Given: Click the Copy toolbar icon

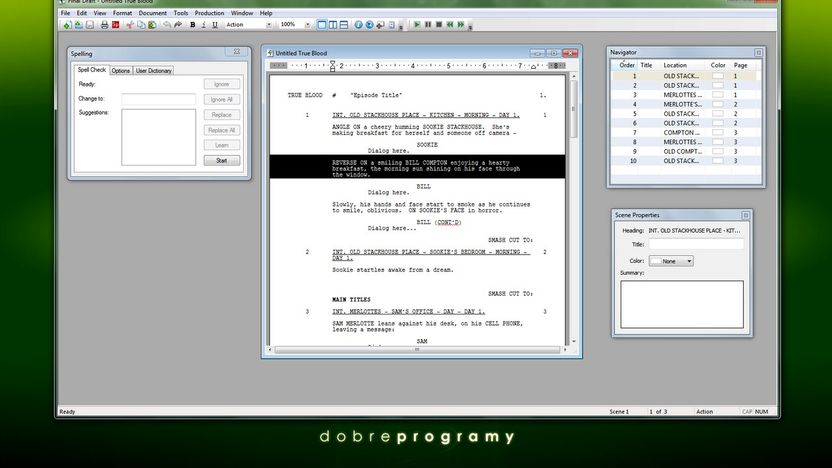Looking at the screenshot, I should coord(141,25).
